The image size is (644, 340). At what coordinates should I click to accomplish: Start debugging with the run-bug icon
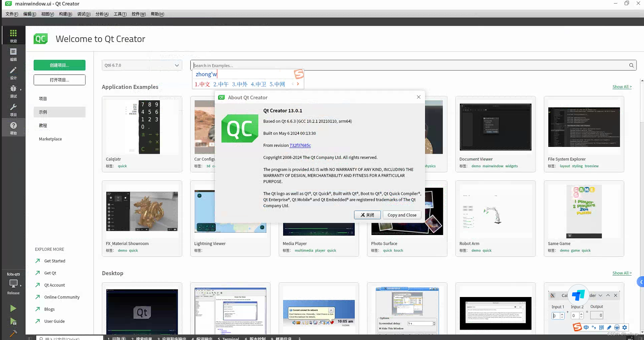pos(13,322)
